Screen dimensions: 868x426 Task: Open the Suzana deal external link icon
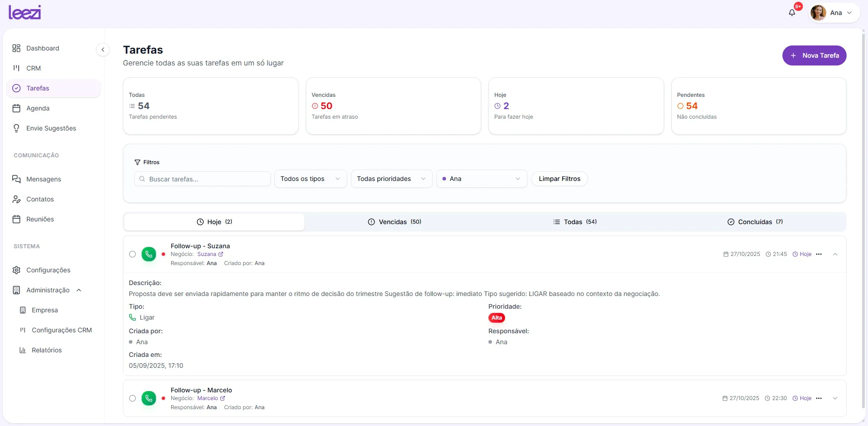coord(221,254)
